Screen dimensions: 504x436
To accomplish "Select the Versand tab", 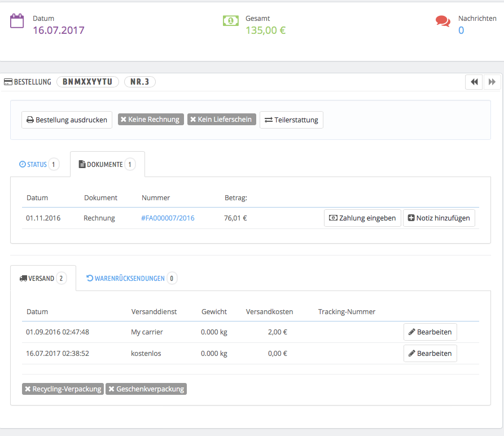I will 43,278.
